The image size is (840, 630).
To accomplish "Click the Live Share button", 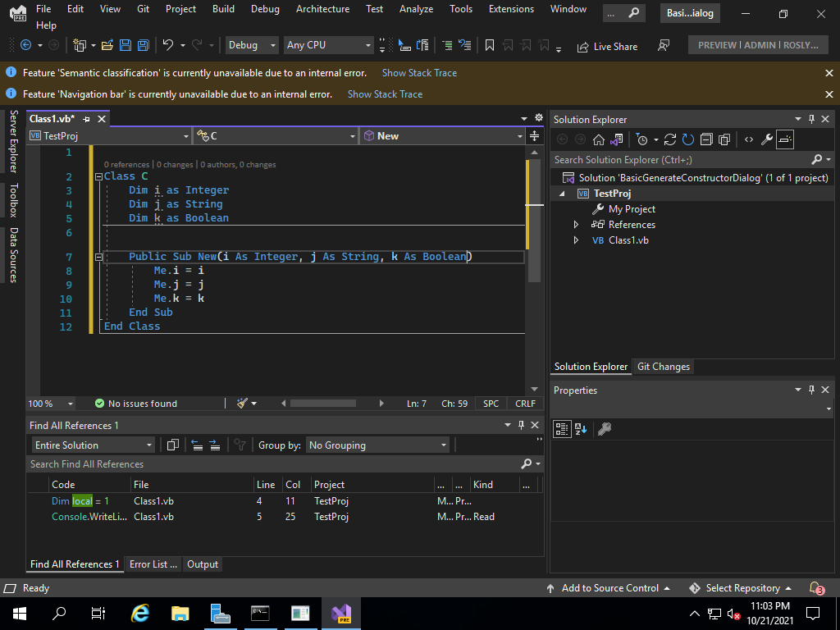I will (608, 47).
